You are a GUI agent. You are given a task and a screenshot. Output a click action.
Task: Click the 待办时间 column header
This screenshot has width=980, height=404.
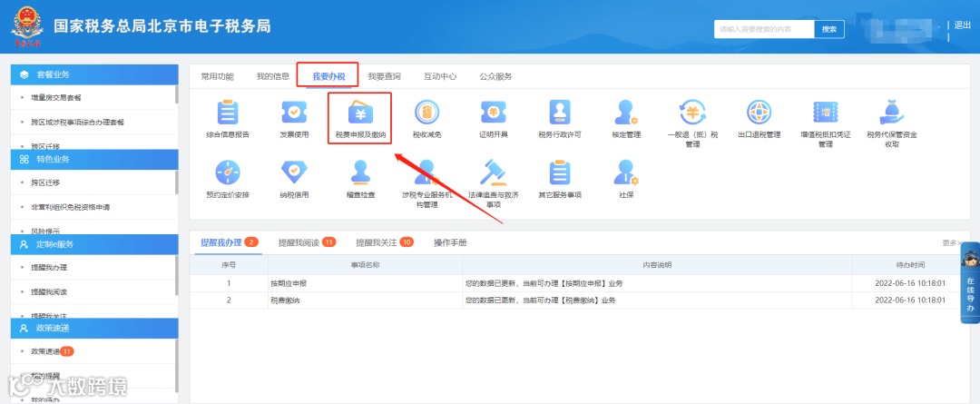pyautogui.click(x=910, y=265)
